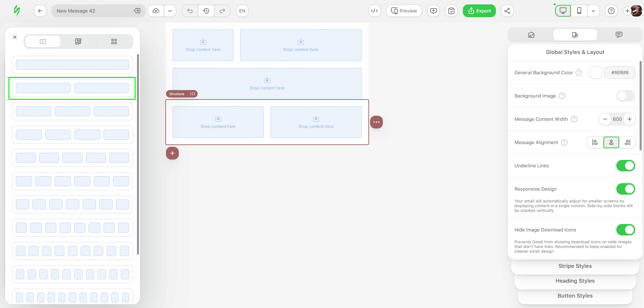Click the Stripo lightning logo
Viewport: 644px width, 308px height.
17,10
